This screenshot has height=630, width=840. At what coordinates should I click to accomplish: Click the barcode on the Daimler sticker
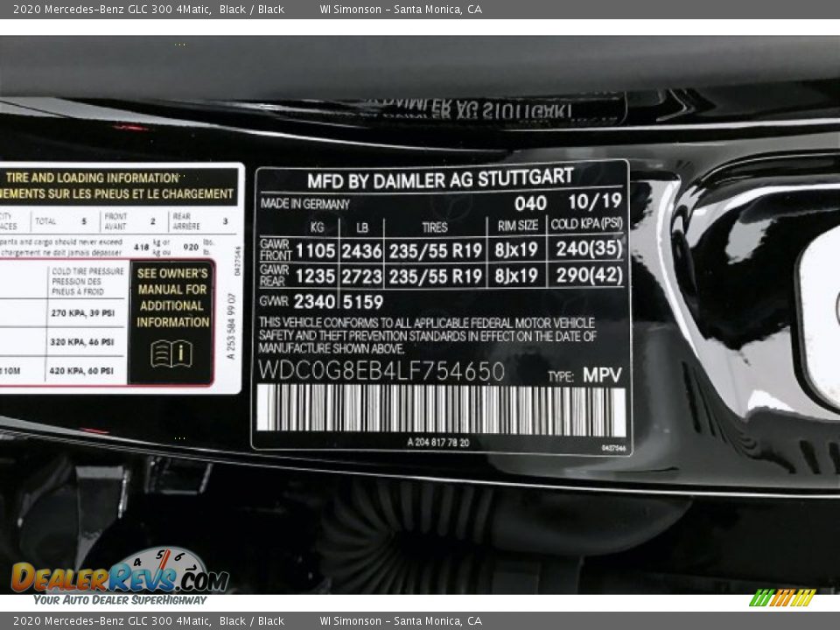coord(440,409)
